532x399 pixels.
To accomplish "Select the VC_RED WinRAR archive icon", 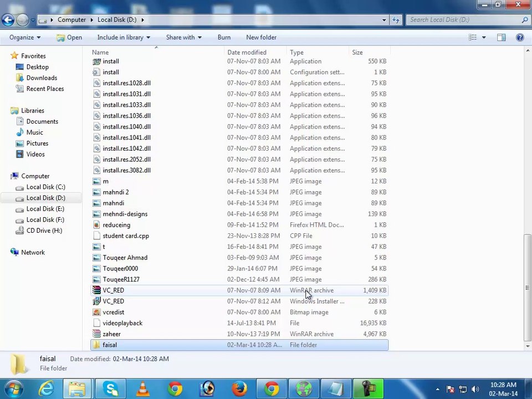I will (x=96, y=290).
